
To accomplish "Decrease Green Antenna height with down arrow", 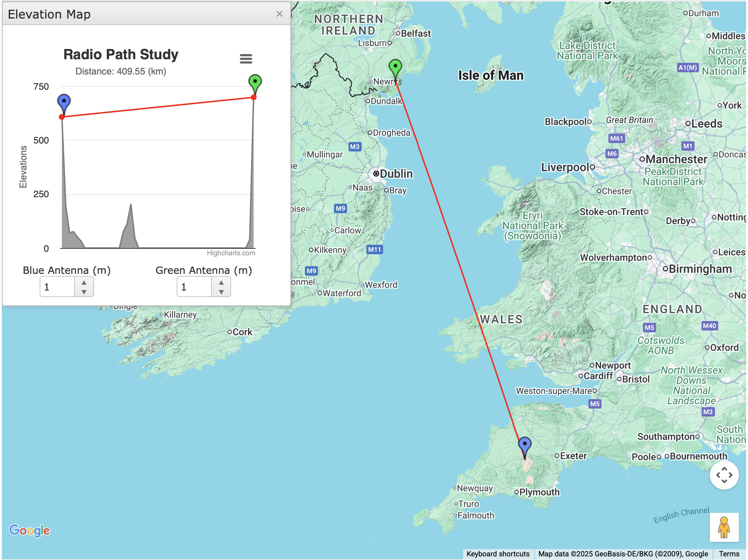I will 221,292.
